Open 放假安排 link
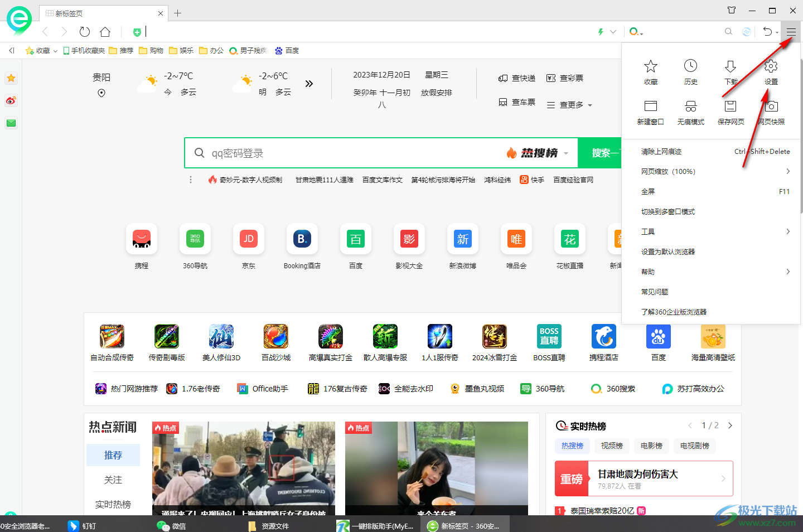Image resolution: width=803 pixels, height=532 pixels. [x=437, y=93]
